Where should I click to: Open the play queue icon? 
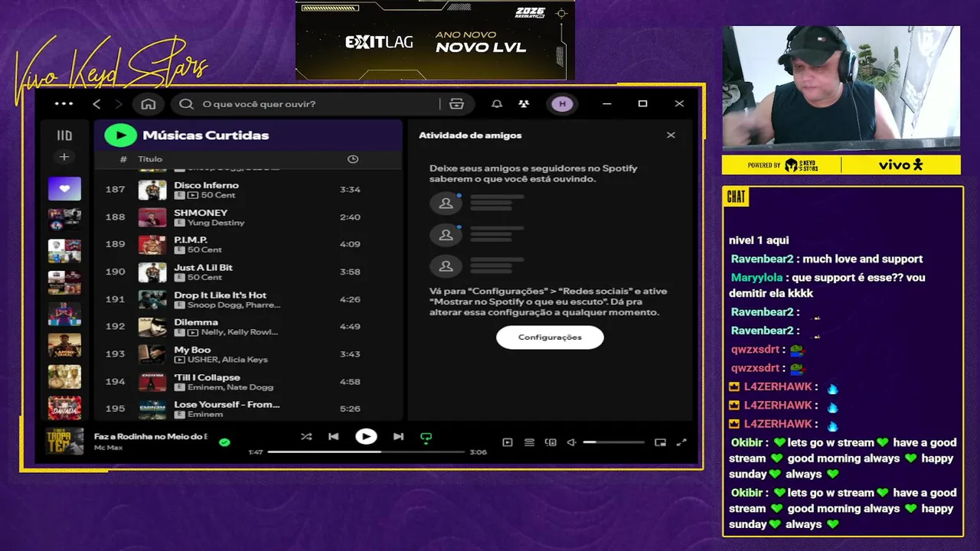pyautogui.click(x=529, y=442)
